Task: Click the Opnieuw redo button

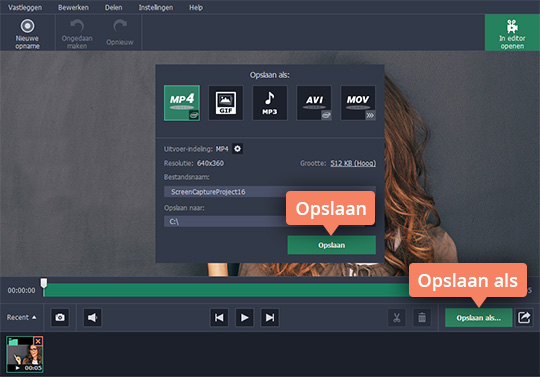Action: coord(120,33)
